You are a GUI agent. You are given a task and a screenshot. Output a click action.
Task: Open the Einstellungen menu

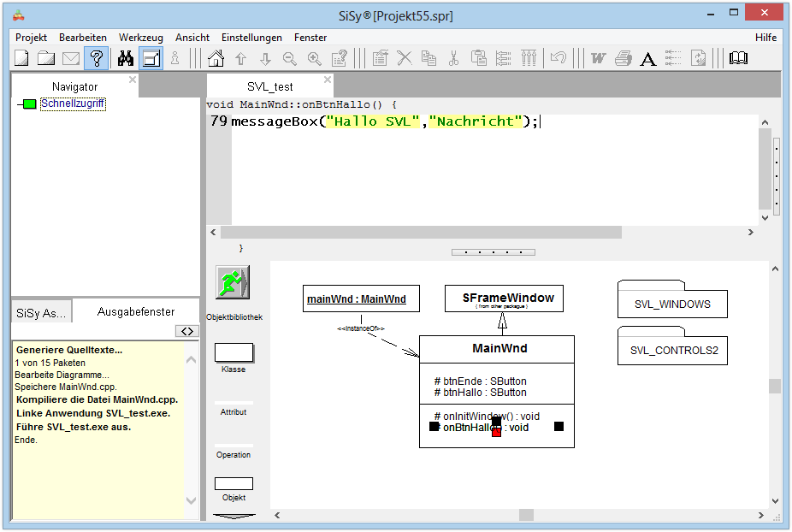click(x=251, y=38)
